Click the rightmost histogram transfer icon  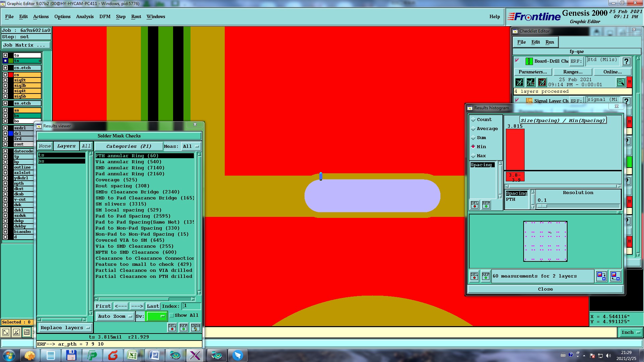615,276
